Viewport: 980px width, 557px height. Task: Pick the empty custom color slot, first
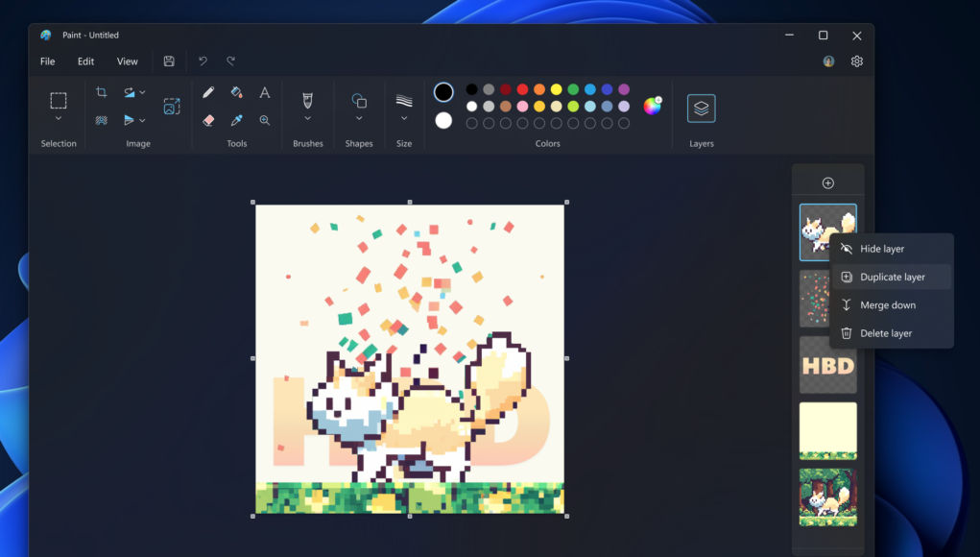tap(472, 123)
